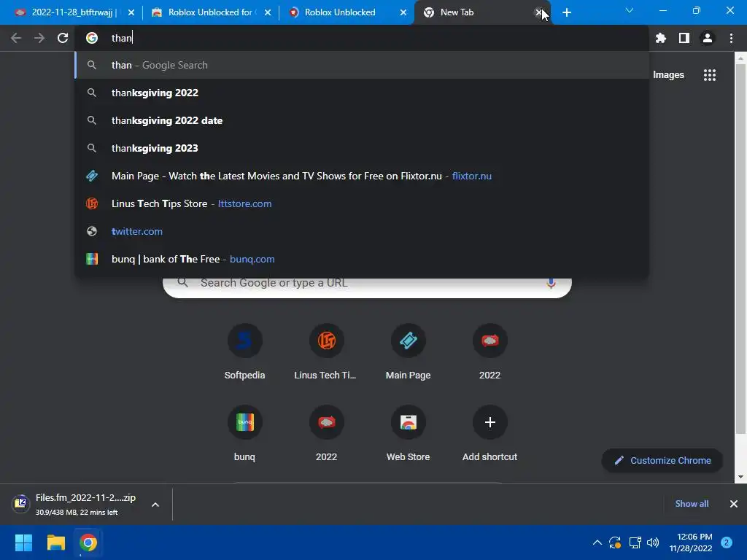Choose the thanksgiving 2022 date suggestion
Screen dimensions: 747x560
362,120
